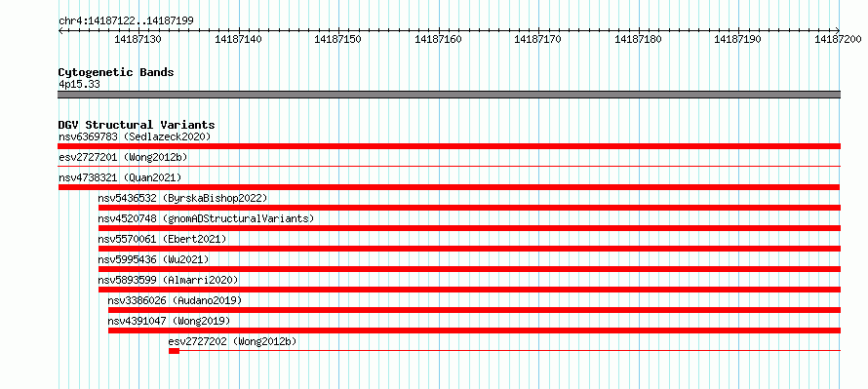Select the red bar under nsv5570061
The width and height of the screenshot is (868, 389).
[x=469, y=249]
